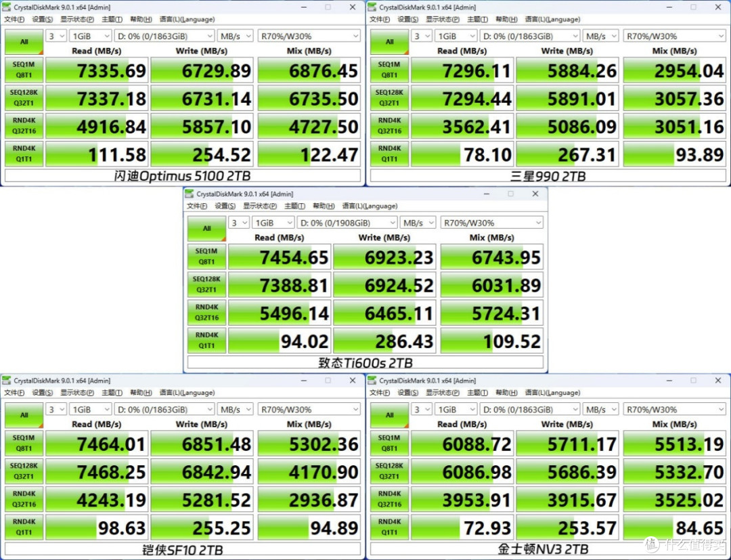Click the 2936.87 mix result
This screenshot has height=560, width=731.
point(309,499)
